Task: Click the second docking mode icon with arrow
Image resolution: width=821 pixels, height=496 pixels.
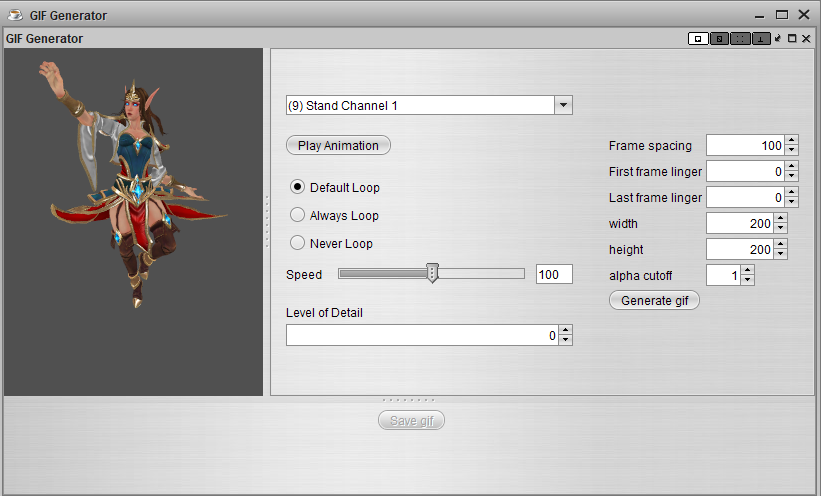Action: coord(719,38)
